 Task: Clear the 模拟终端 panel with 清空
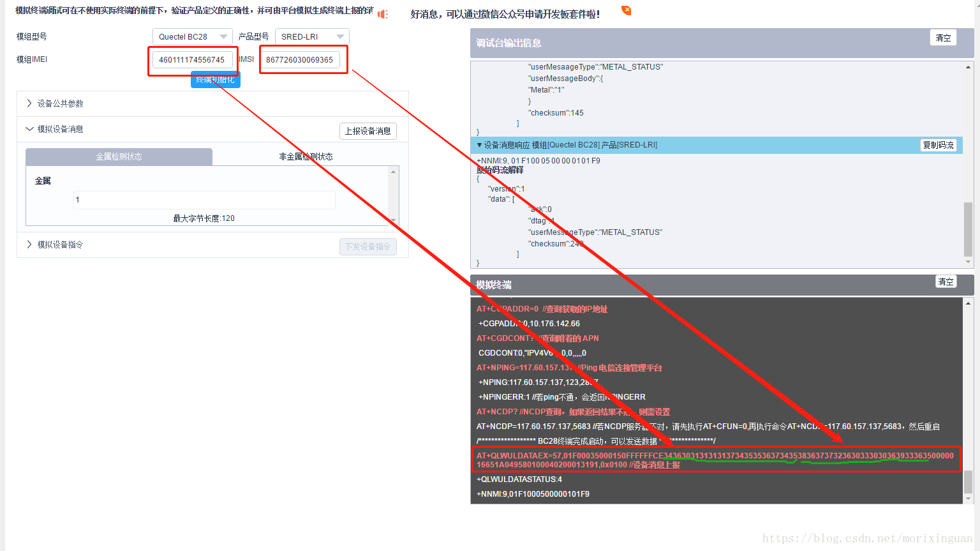point(946,282)
